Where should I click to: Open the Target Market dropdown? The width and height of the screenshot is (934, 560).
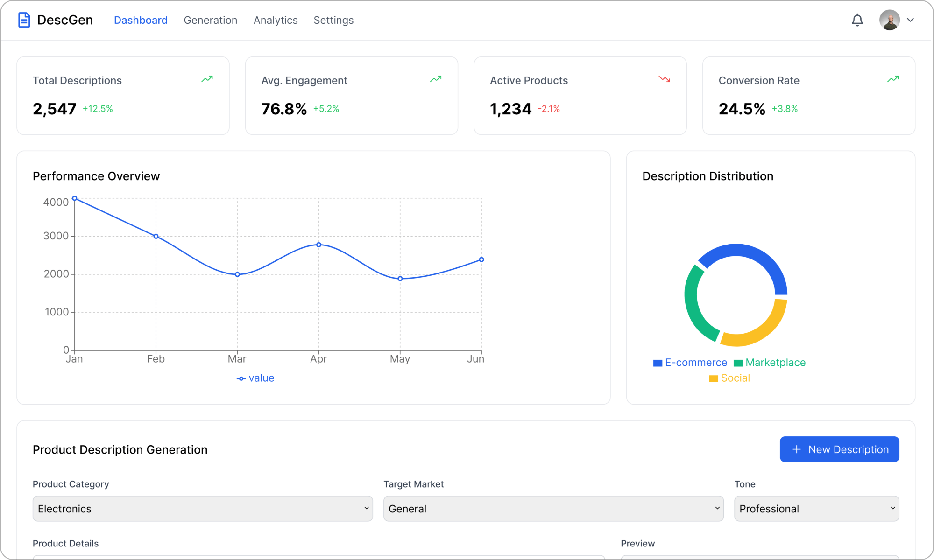pos(553,509)
